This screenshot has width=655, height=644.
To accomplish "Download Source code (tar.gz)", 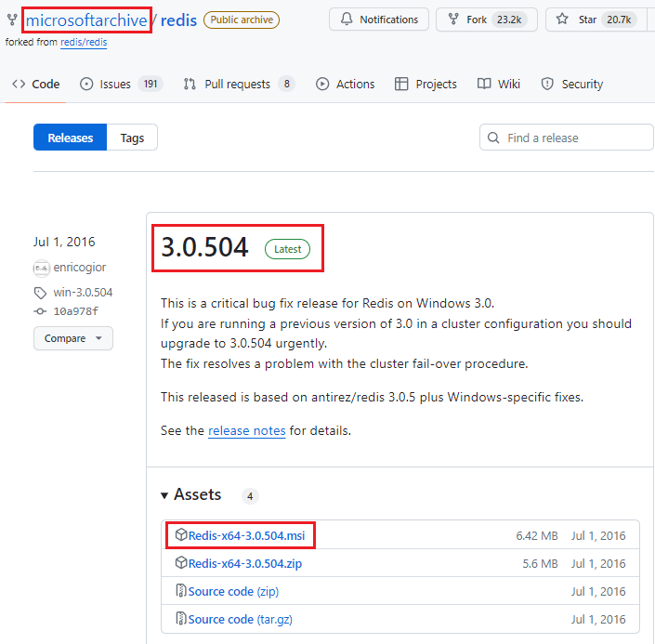I will (x=240, y=619).
